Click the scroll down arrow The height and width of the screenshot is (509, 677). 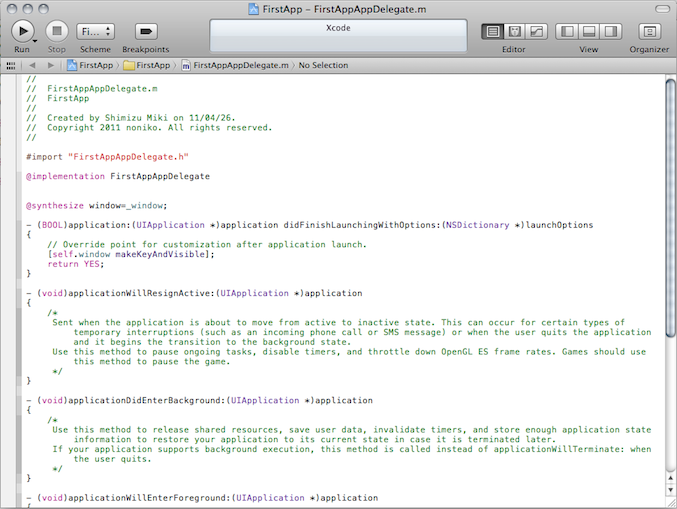pos(670,490)
